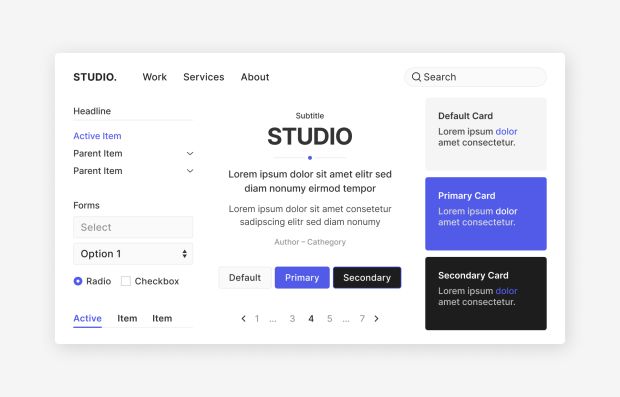Switch to the last Item tab
The image size is (620, 397).
(x=162, y=318)
